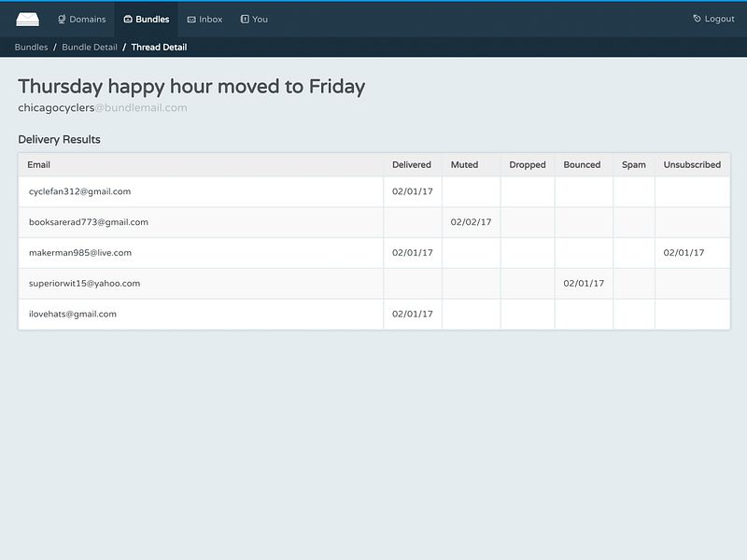Screen dimensions: 747x560
Task: Click the Dropped column header
Action: 528,165
